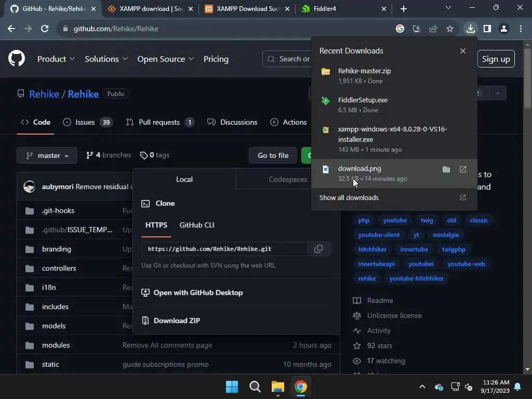Click the Pricing link
This screenshot has height=399, width=532.
pyautogui.click(x=216, y=59)
